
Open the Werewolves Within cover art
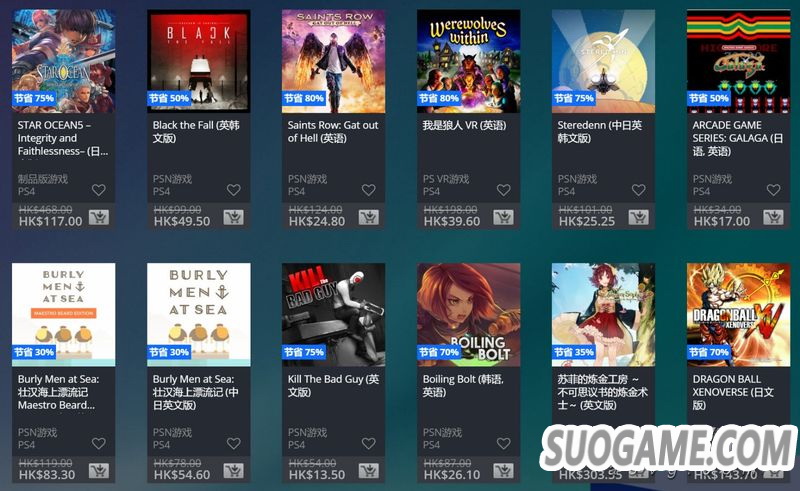(469, 61)
